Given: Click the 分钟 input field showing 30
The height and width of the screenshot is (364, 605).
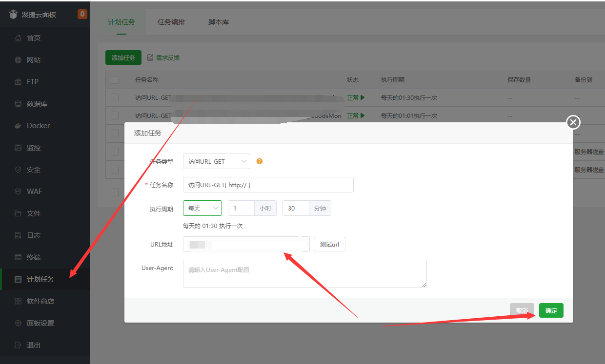Looking at the screenshot, I should (x=296, y=208).
